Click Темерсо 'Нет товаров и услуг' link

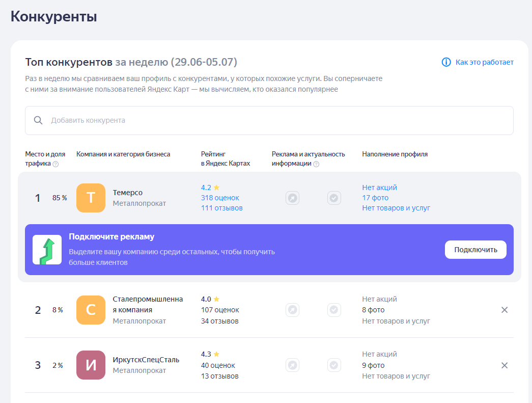pyautogui.click(x=396, y=208)
